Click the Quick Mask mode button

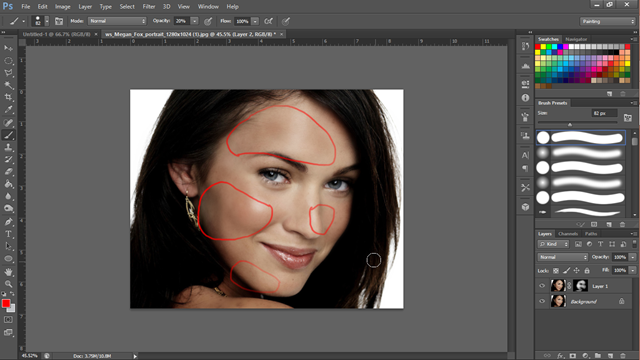(x=8, y=320)
